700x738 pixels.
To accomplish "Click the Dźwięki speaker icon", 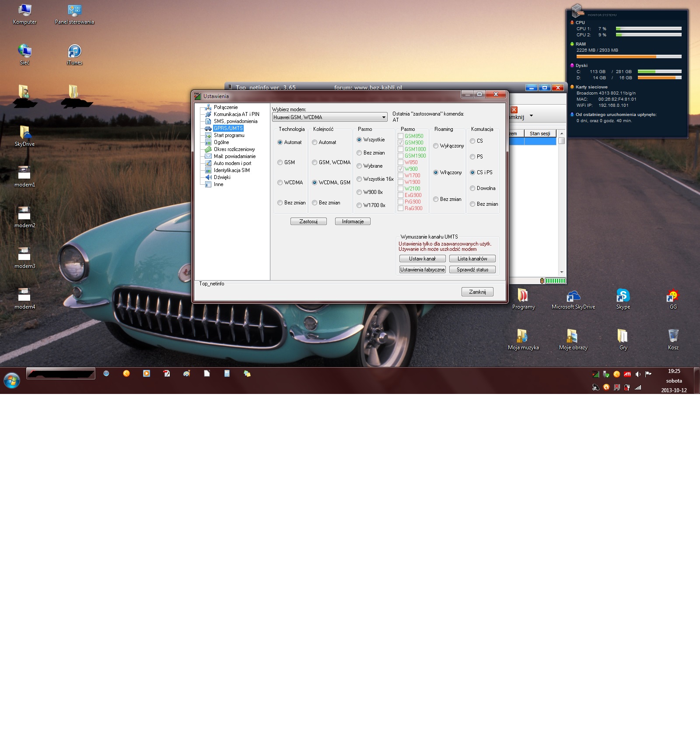I will (208, 177).
